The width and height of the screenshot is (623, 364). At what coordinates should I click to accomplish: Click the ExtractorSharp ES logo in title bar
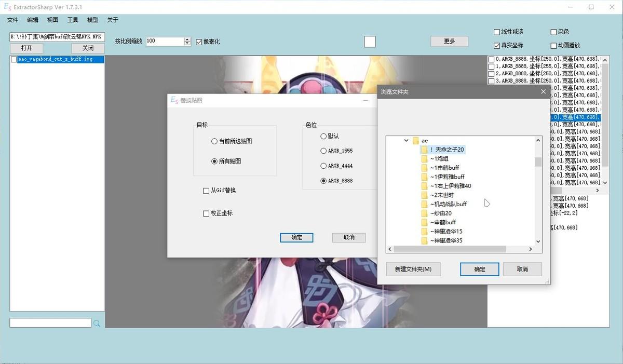[6, 7]
